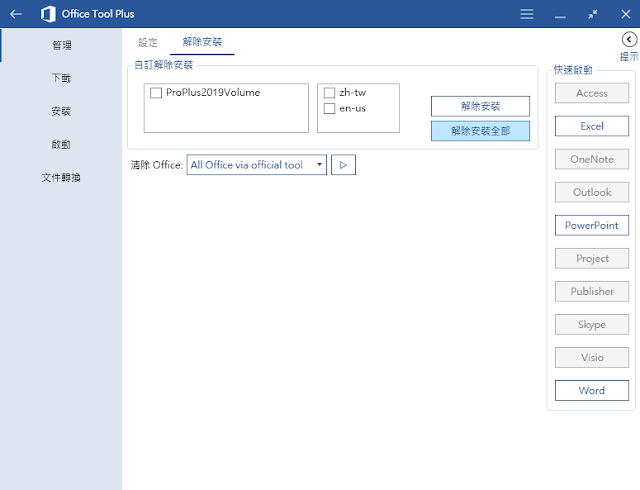Image resolution: width=640 pixels, height=490 pixels.
Task: Launch Excel from quick launch
Action: coord(592,126)
